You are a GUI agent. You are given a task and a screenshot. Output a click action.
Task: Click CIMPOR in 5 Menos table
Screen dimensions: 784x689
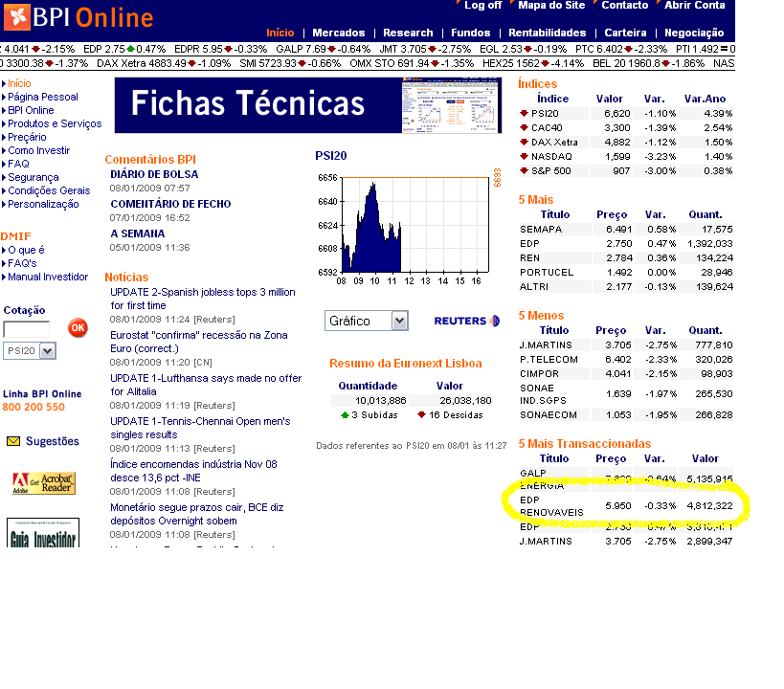(x=540, y=374)
